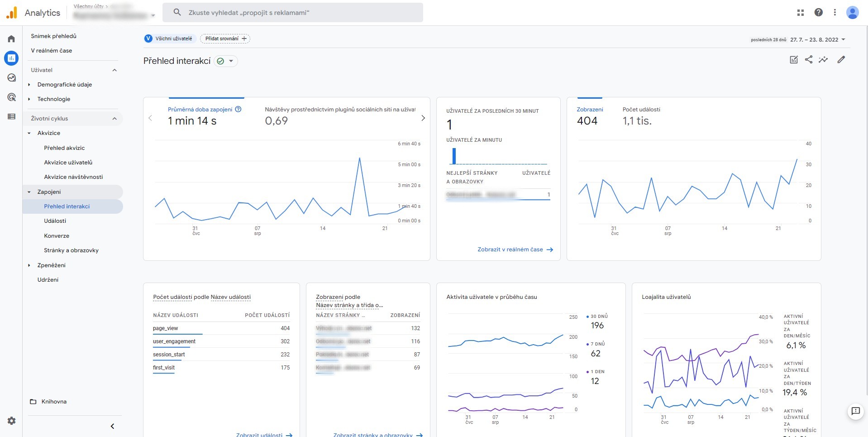The width and height of the screenshot is (868, 437).
Task: Click Zobrazit stránky a obrazovky link
Action: point(378,435)
